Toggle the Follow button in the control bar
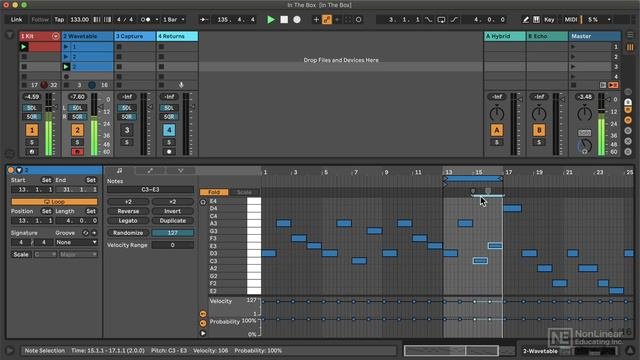Screen dimensions: 640x360 click(x=40, y=19)
